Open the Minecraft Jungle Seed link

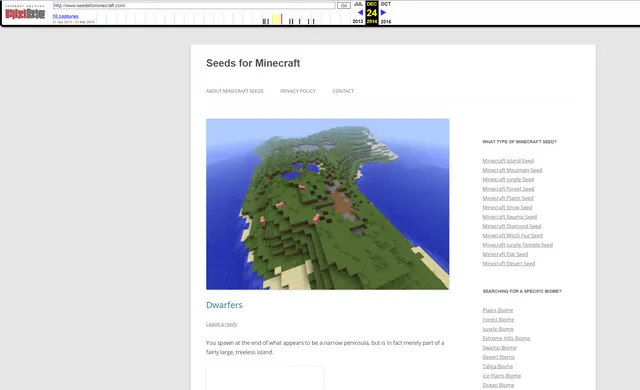[x=508, y=179]
